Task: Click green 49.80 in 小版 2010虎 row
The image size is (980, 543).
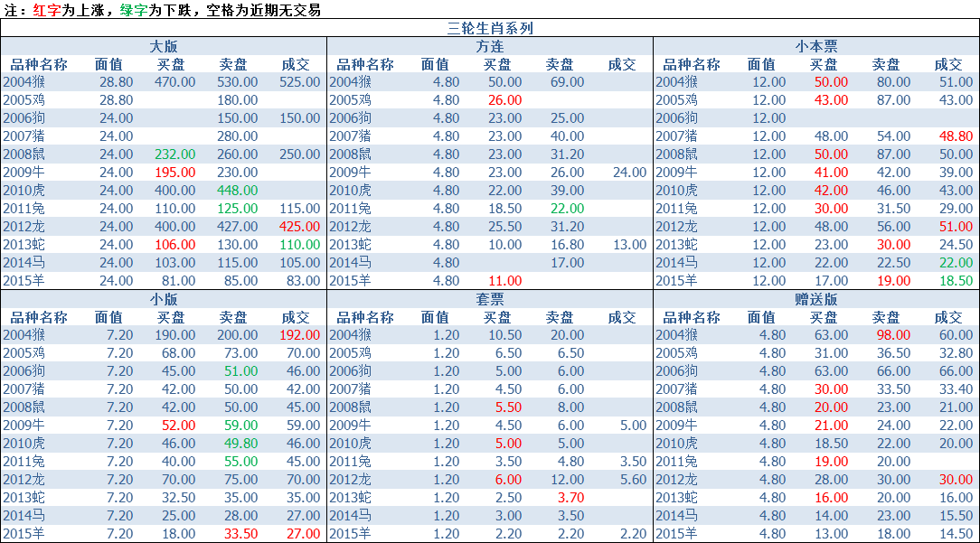Action: click(x=241, y=444)
